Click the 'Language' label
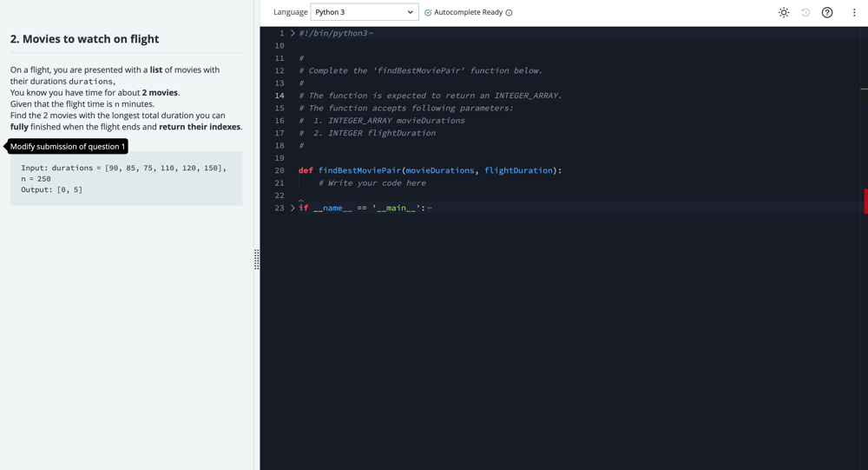 [290, 12]
